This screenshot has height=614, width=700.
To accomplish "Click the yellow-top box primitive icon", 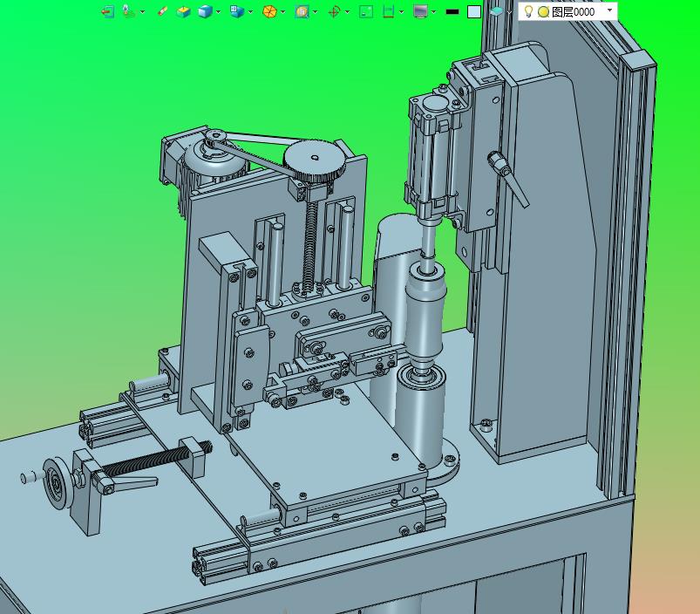I will (x=183, y=11).
